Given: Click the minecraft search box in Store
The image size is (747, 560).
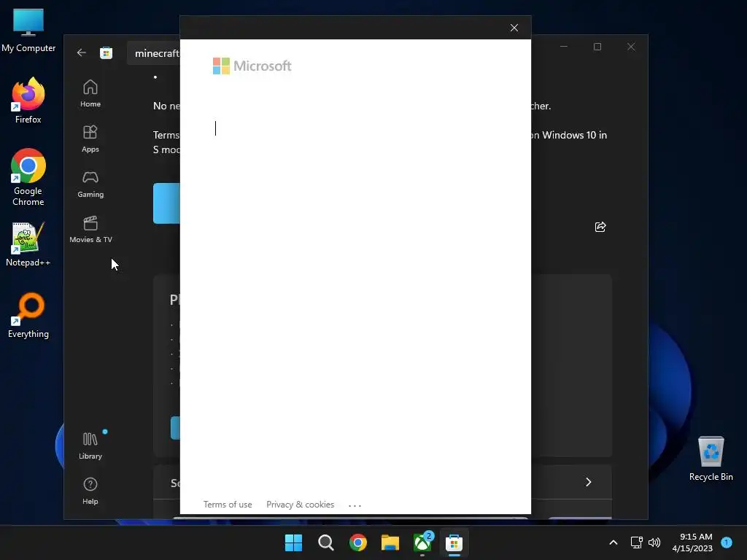Looking at the screenshot, I should pyautogui.click(x=154, y=52).
